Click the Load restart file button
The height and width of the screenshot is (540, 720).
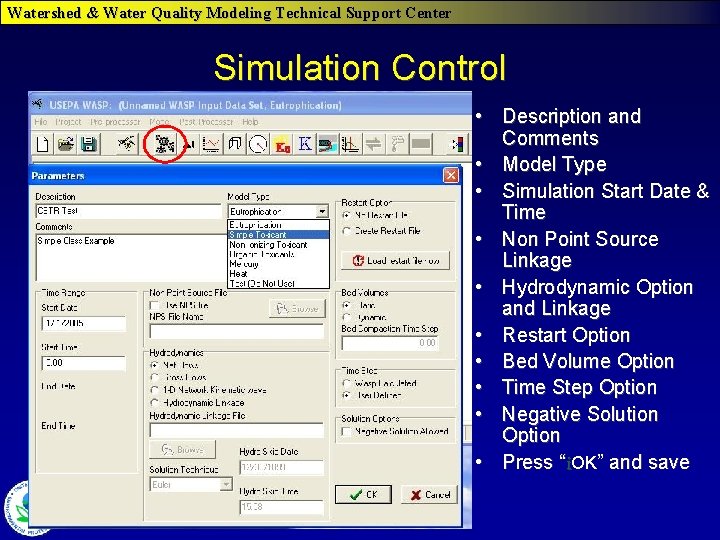point(395,260)
